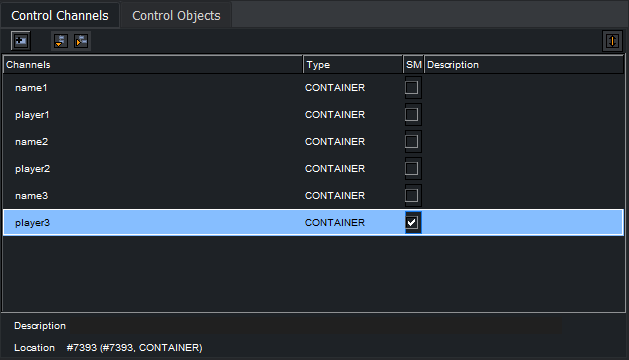Click the highlighted player3 channel name
Image resolution: width=629 pixels, height=360 pixels.
[x=32, y=223]
